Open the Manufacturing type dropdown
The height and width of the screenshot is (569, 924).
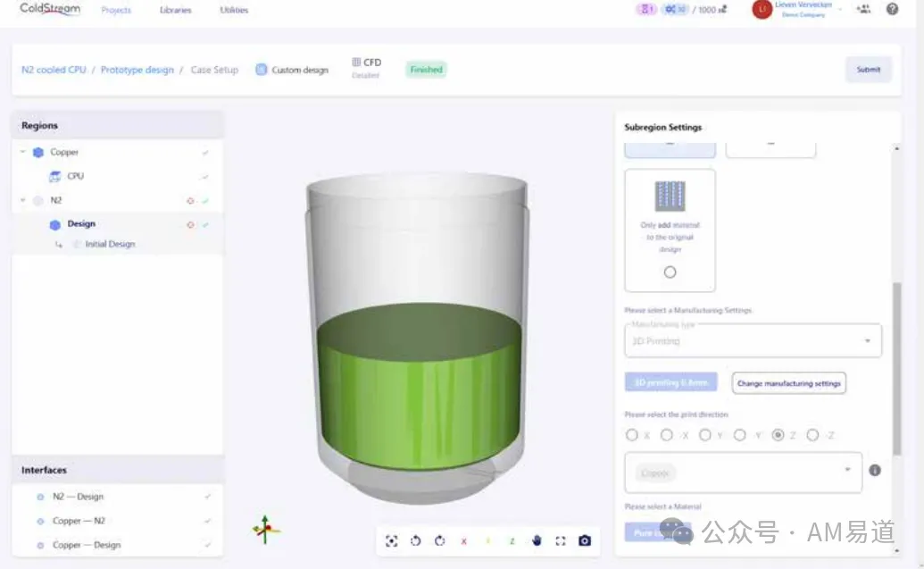pyautogui.click(x=753, y=341)
